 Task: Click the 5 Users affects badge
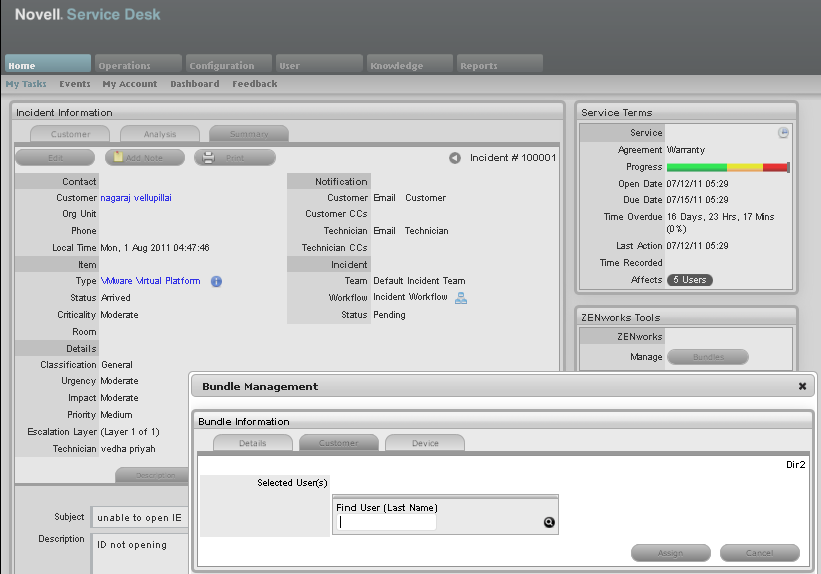[x=690, y=280]
